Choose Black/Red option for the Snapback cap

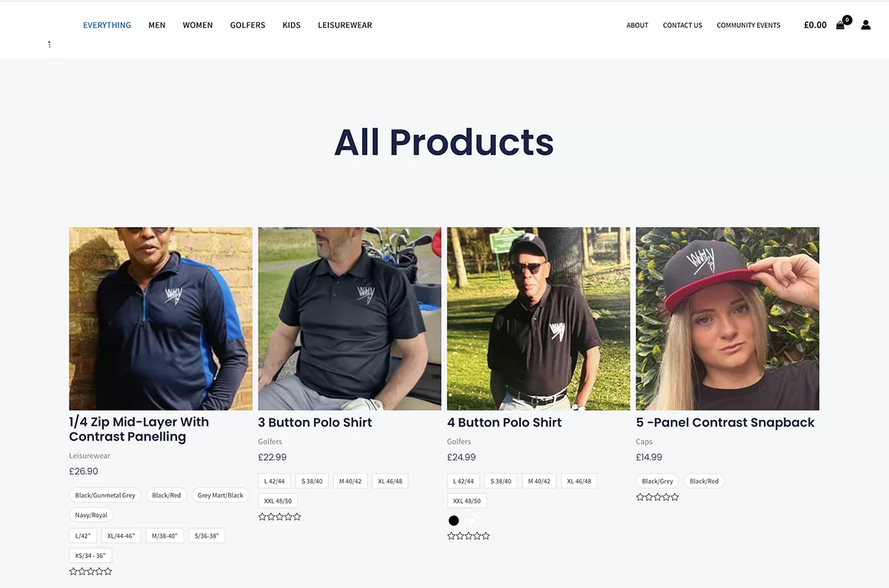pyautogui.click(x=704, y=481)
